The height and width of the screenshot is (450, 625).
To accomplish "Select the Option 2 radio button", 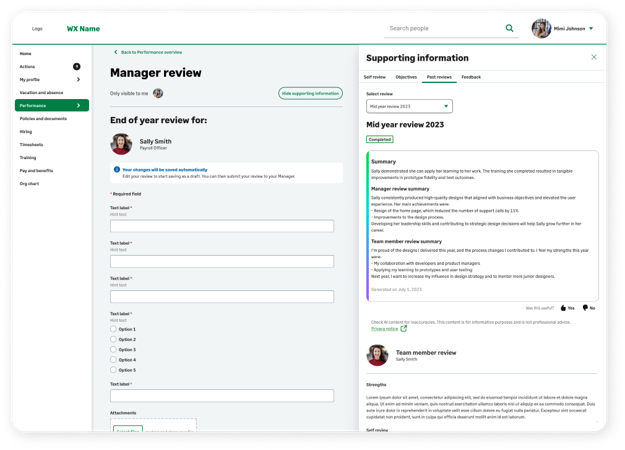I will 113,339.
